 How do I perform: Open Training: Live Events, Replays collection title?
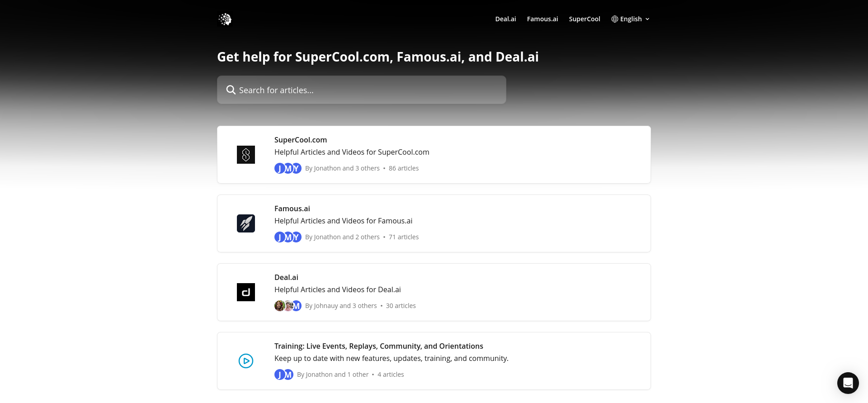click(379, 346)
